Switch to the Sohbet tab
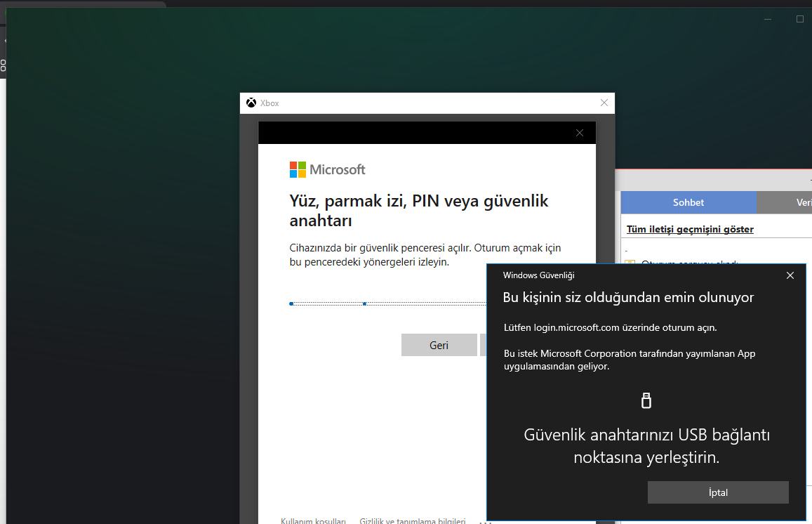The image size is (812, 524). click(688, 202)
